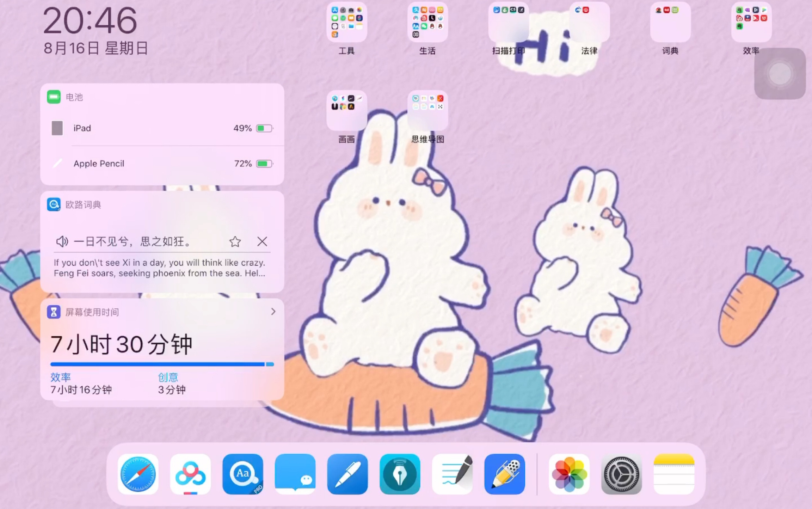This screenshot has width=812, height=509.
Task: Play pronunciation with the speaker icon
Action: tap(62, 241)
